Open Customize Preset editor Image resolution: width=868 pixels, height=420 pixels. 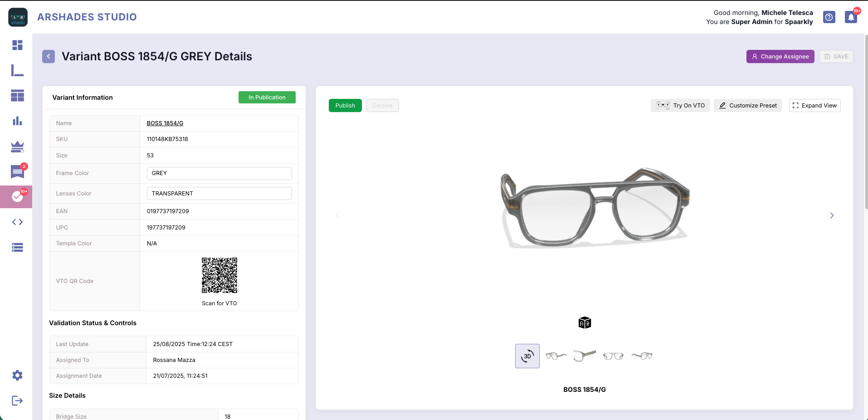(x=747, y=106)
